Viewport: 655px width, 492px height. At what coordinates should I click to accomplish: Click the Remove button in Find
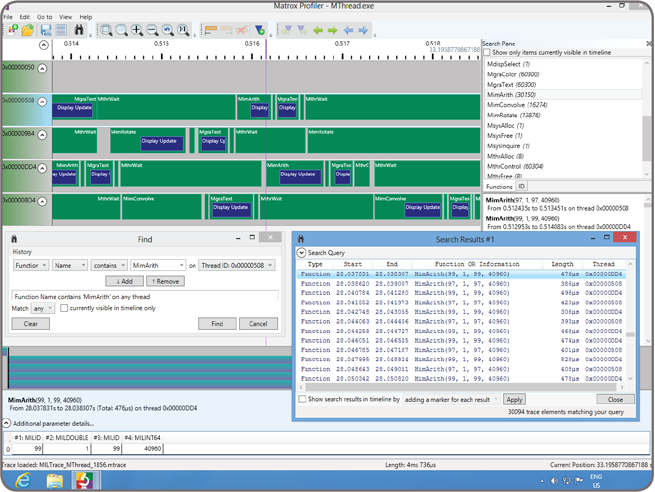165,282
